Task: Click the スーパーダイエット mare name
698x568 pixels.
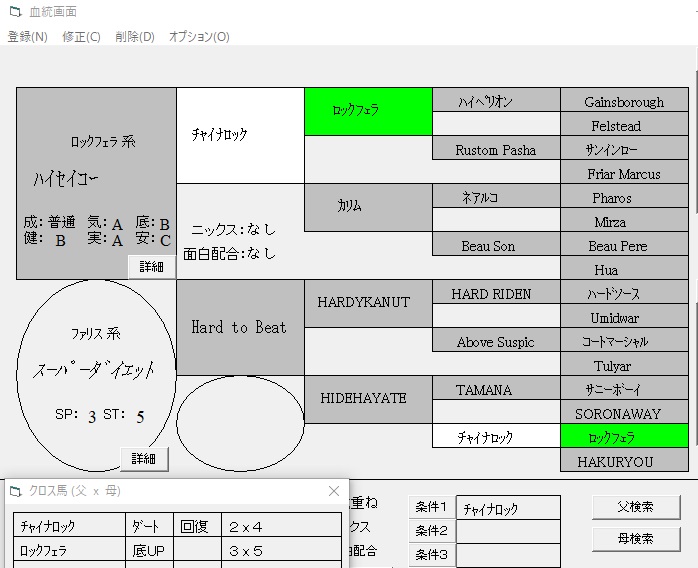Action: 94,370
